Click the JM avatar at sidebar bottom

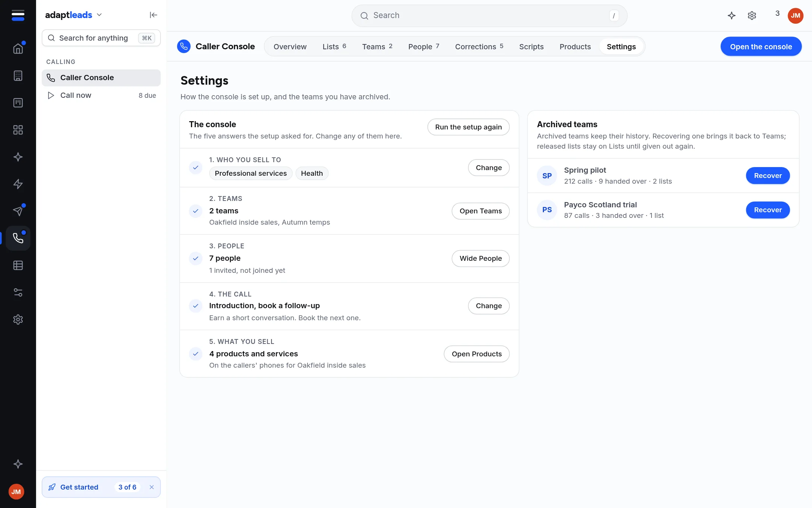click(x=16, y=492)
